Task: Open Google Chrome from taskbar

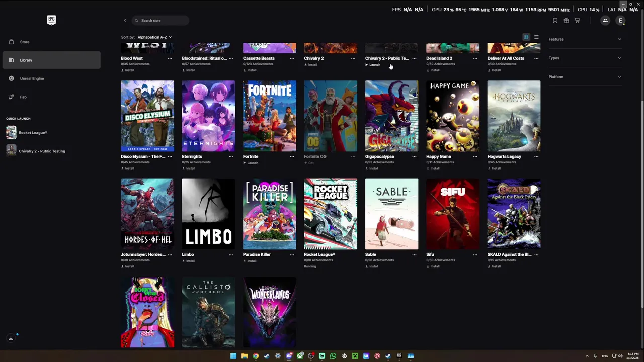Action: (256, 356)
